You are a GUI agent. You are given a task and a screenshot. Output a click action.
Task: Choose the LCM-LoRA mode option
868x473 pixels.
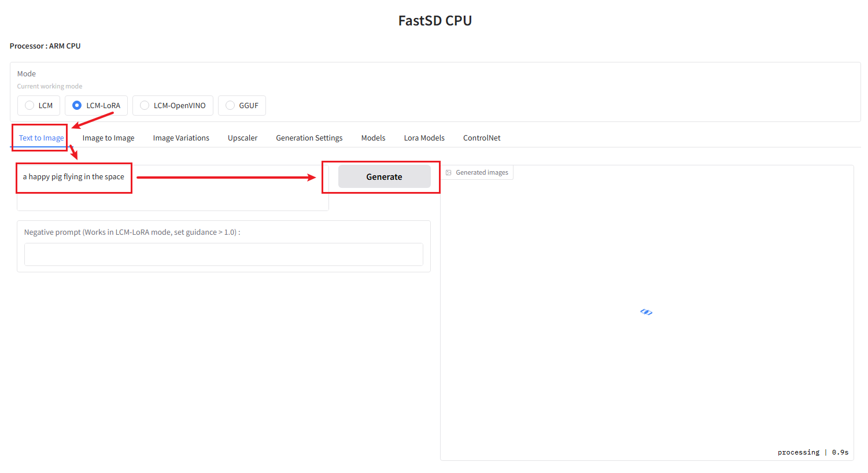pyautogui.click(x=77, y=105)
